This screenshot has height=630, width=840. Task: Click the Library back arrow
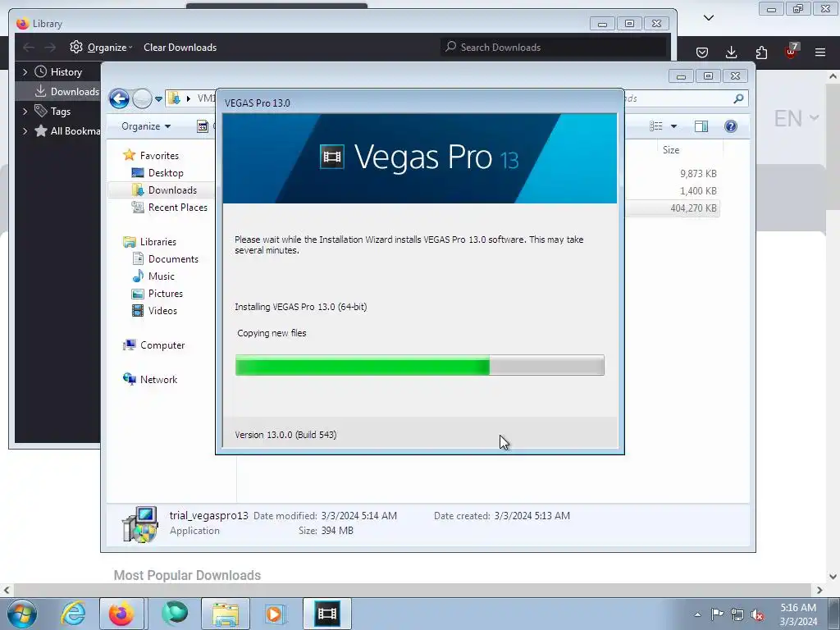29,48
